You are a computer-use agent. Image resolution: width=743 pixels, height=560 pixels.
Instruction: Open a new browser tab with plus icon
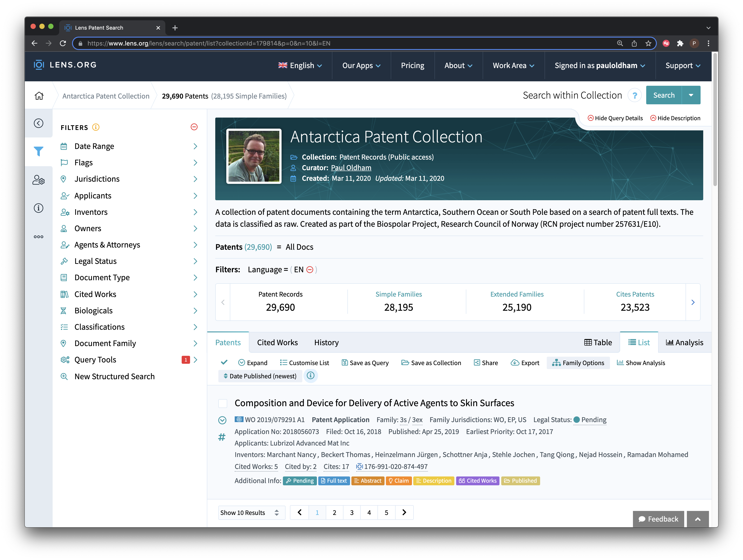175,28
